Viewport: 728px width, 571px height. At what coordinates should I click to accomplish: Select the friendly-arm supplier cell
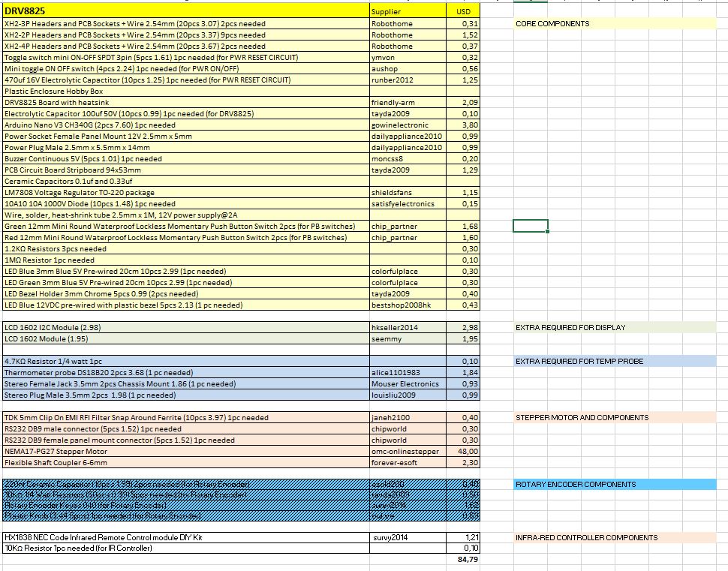(x=408, y=103)
